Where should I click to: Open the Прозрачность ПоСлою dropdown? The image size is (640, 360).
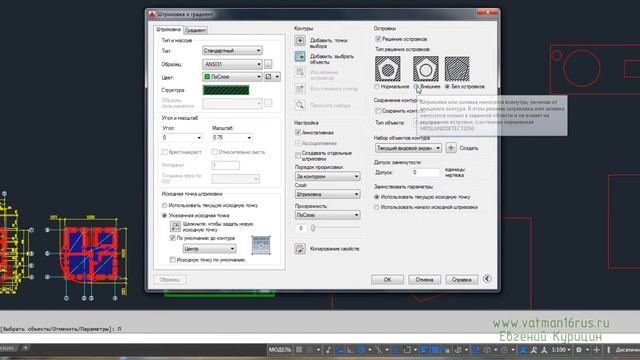(x=327, y=215)
